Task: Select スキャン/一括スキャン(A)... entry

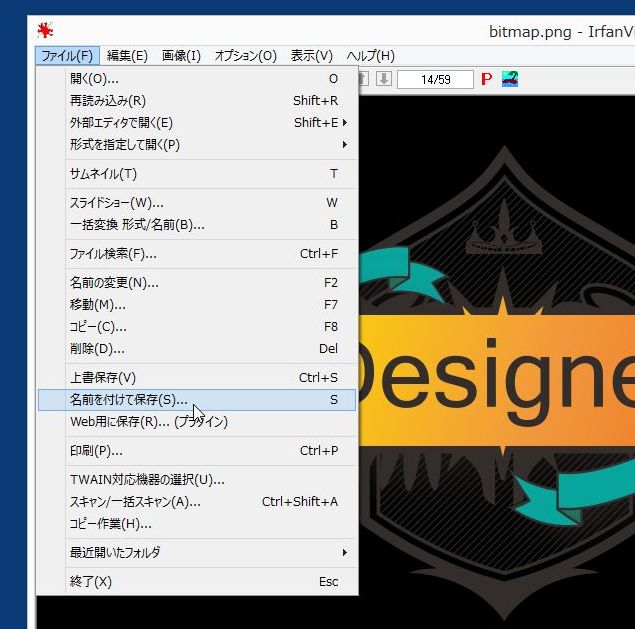Action: 197,501
